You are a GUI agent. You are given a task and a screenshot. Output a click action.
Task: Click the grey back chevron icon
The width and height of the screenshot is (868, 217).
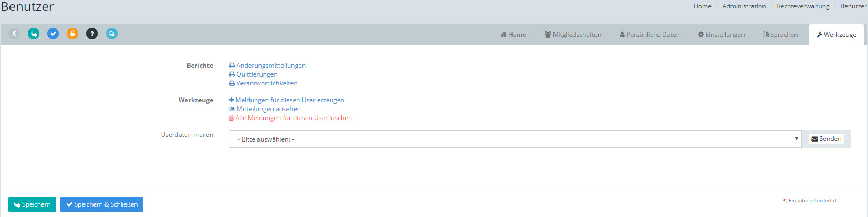[x=14, y=34]
